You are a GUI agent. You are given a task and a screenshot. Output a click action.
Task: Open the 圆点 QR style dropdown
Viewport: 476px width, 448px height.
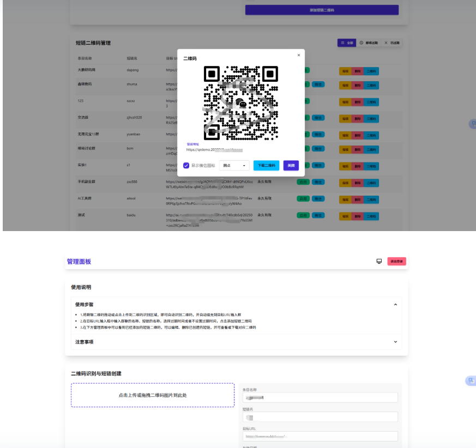click(234, 165)
